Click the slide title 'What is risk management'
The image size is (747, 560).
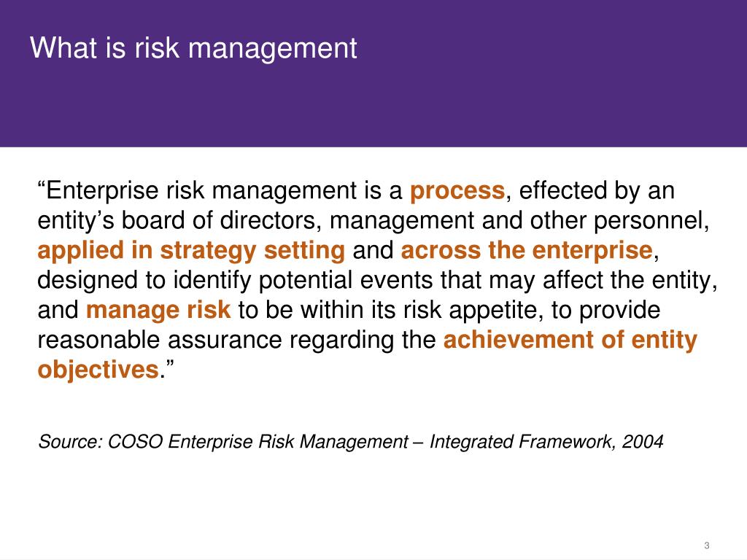click(x=193, y=48)
